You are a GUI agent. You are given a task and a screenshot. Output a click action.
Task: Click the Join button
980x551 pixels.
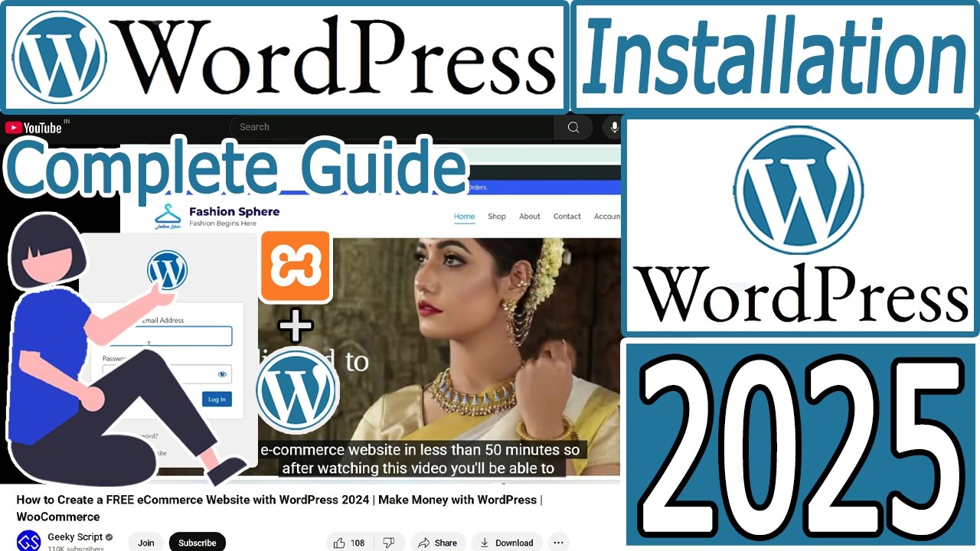pos(146,543)
